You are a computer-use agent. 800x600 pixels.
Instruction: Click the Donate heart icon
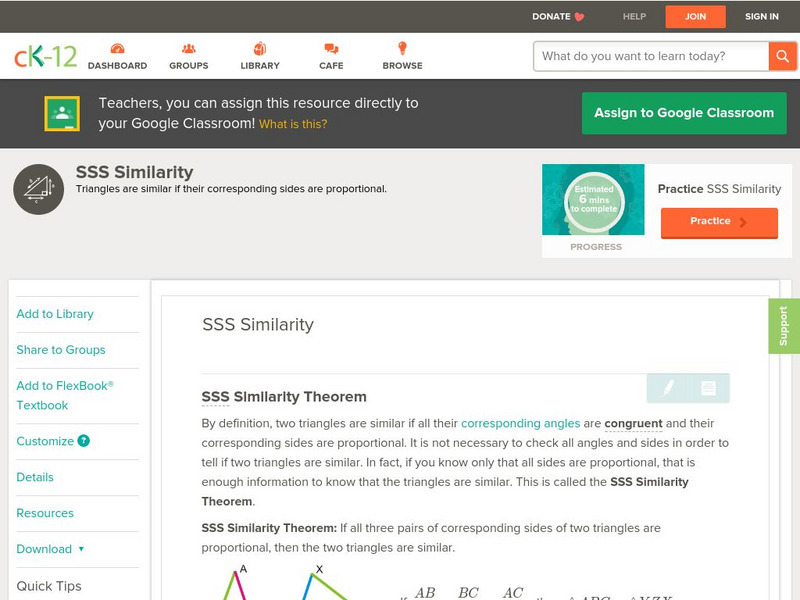[579, 17]
